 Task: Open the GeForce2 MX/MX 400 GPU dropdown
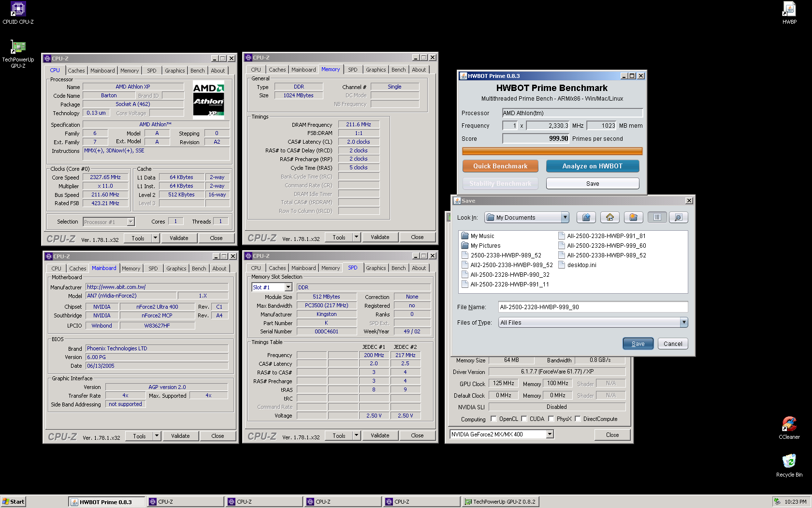coord(550,434)
